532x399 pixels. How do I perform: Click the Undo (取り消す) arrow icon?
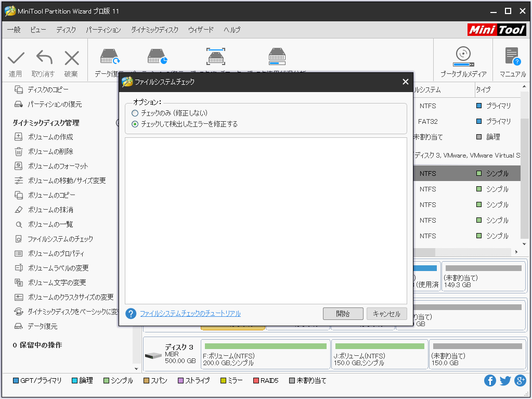[44, 57]
